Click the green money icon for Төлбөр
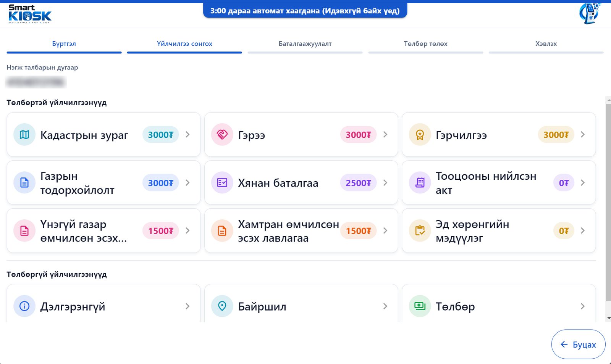 [x=420, y=306]
